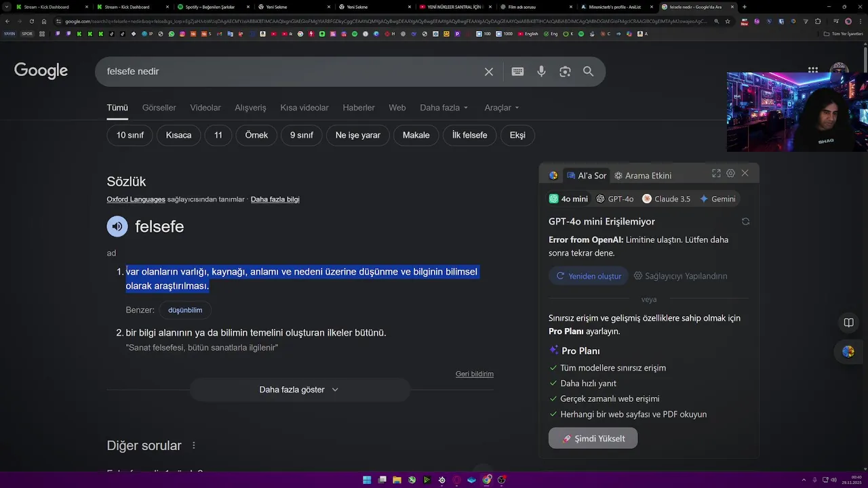868x488 pixels.
Task: Expand the Daha fazla dropdown
Action: point(443,108)
